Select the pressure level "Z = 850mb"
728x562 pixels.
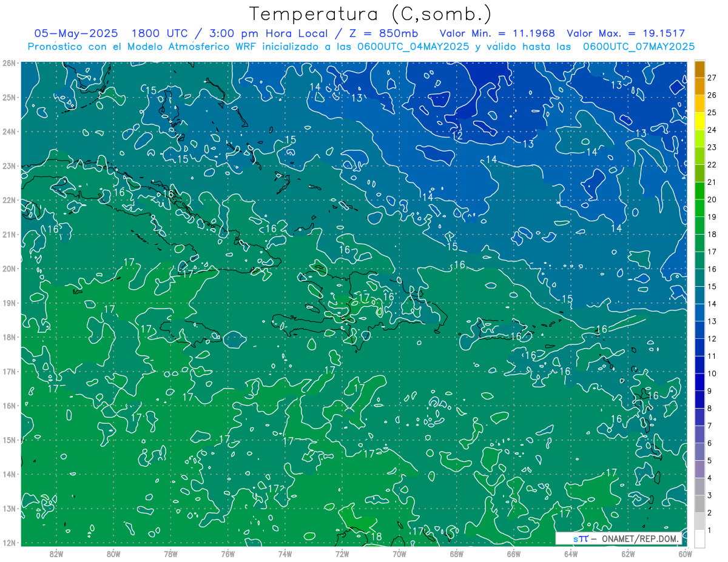click(x=383, y=33)
